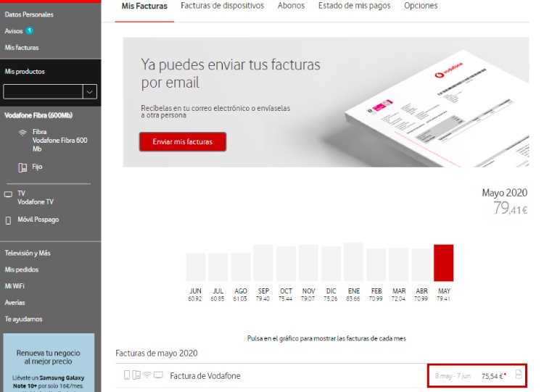Click the Fibra wifi icon in sidebar
544x392 pixels.
pos(22,133)
